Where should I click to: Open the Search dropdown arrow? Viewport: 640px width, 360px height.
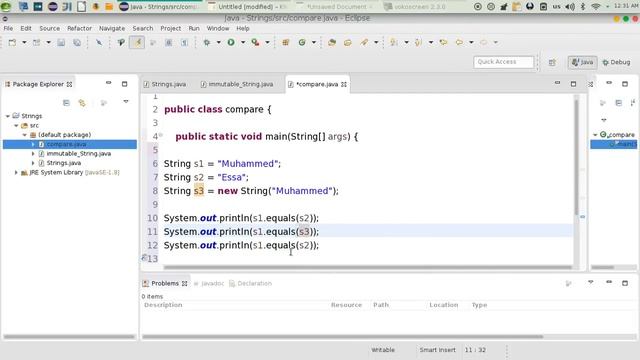point(376,42)
